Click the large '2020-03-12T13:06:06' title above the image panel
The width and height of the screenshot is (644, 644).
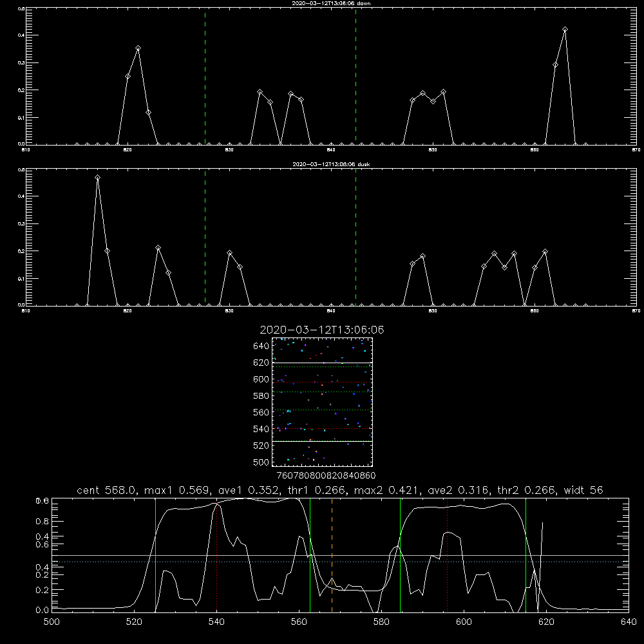pos(322,330)
